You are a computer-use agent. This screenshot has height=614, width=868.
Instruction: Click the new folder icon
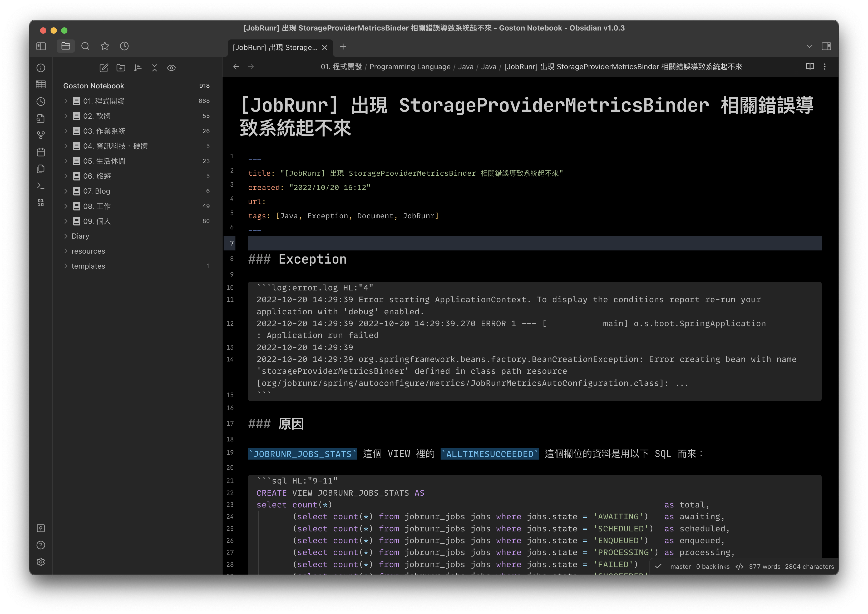(x=121, y=68)
